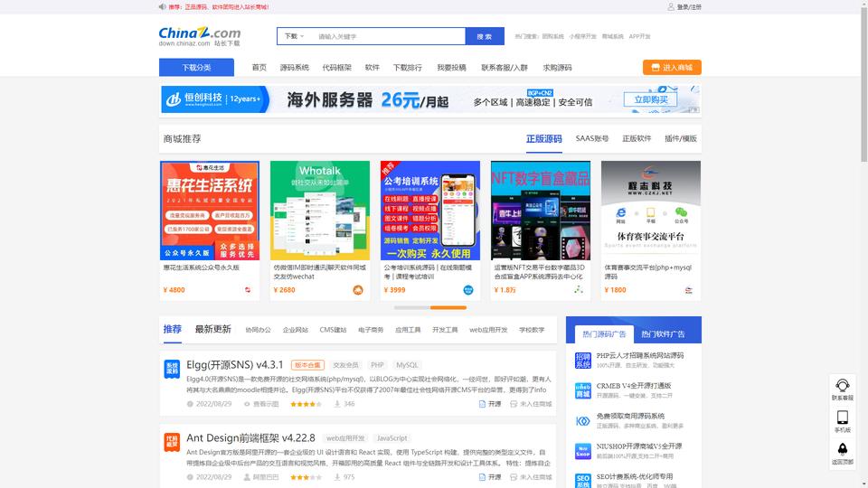The width and height of the screenshot is (868, 488).
Task: Click the icon beside 免费领取商用源码系统
Action: point(583,421)
